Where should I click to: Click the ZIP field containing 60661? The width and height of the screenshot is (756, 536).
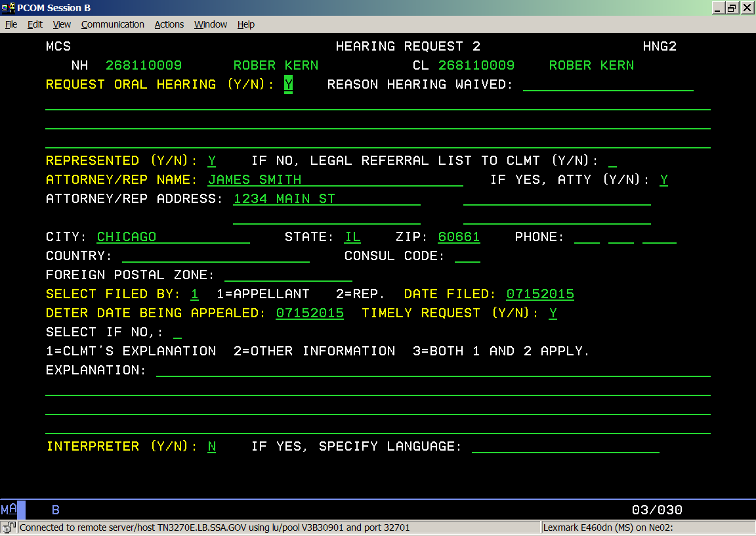459,237
